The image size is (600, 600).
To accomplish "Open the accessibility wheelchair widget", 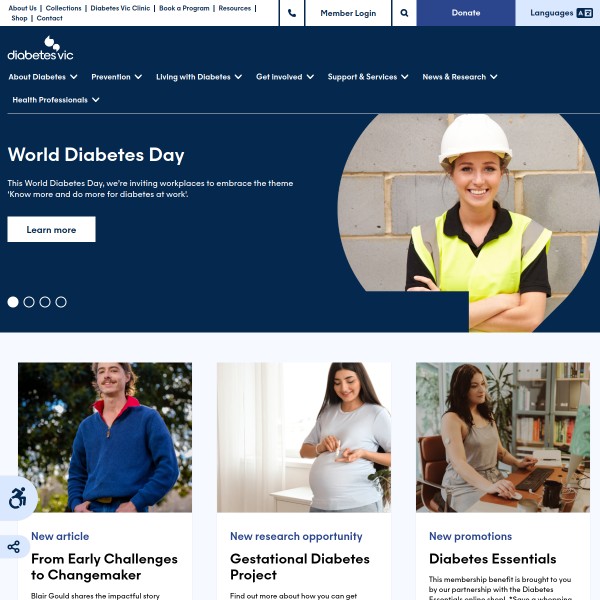I will [18, 498].
